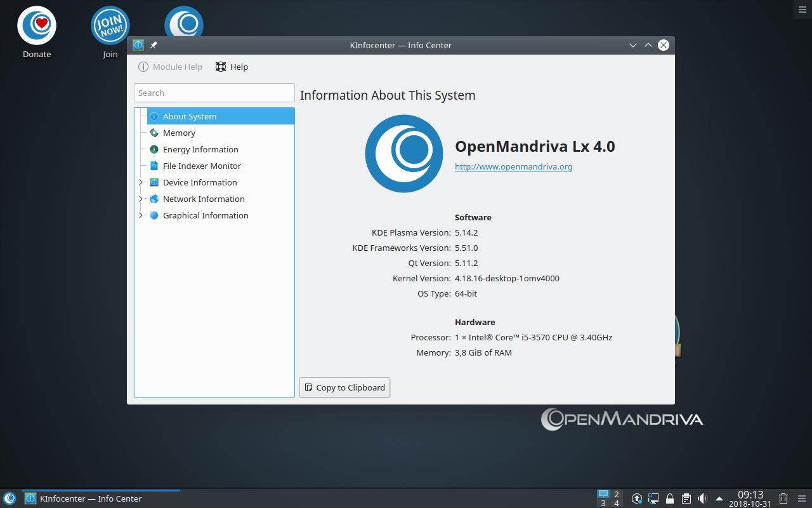Open the network connections tray icon
This screenshot has width=812, height=508.
click(x=653, y=498)
